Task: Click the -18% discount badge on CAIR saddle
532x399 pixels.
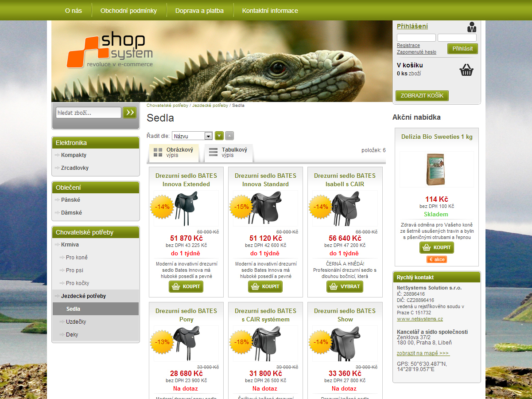Action: (241, 342)
